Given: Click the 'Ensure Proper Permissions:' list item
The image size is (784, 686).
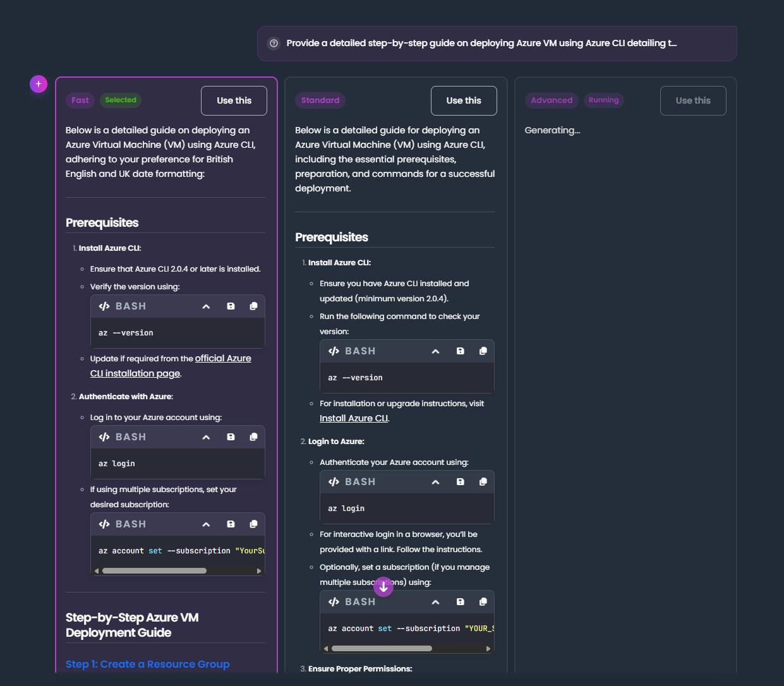Looking at the screenshot, I should [x=360, y=668].
